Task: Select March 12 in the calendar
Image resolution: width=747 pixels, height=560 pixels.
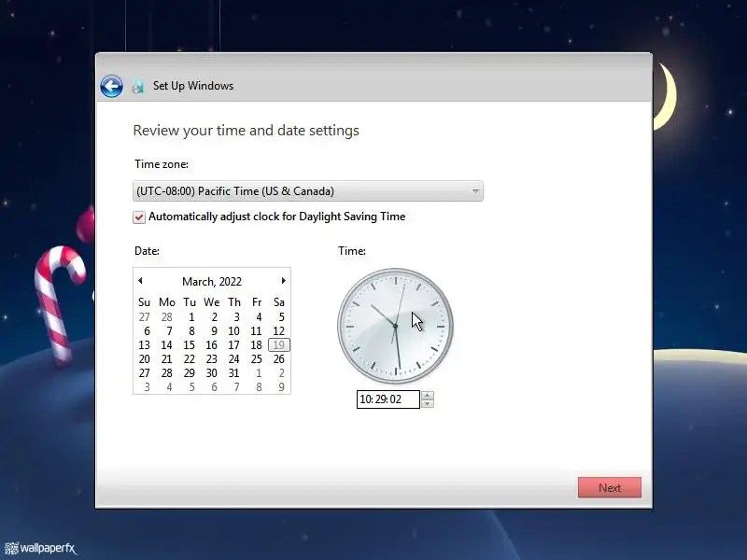Action: (x=278, y=331)
